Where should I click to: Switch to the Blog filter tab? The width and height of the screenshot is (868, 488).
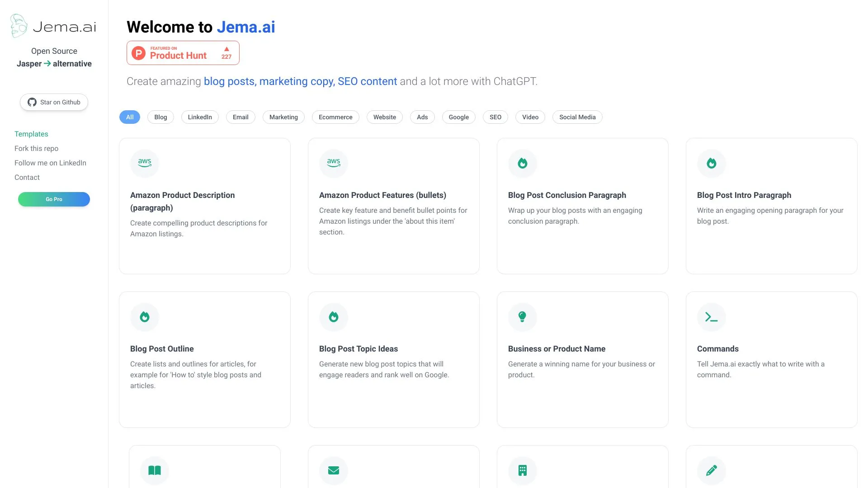160,117
